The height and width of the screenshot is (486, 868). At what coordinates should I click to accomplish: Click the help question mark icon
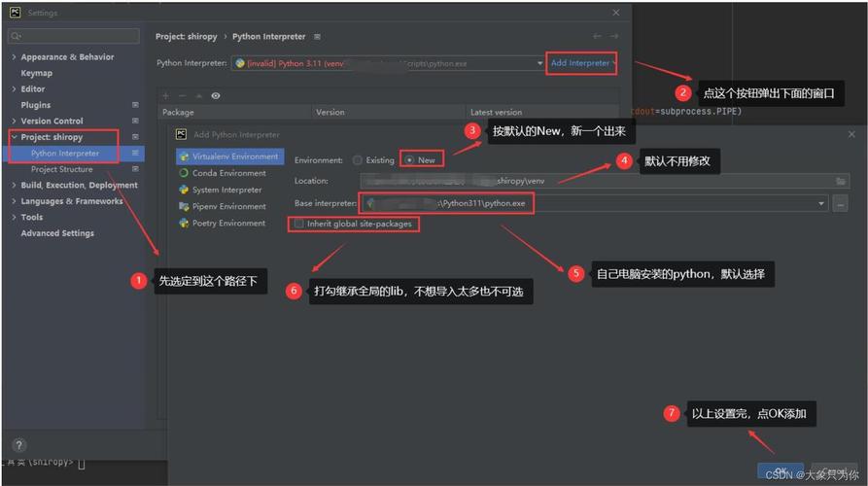(18, 445)
